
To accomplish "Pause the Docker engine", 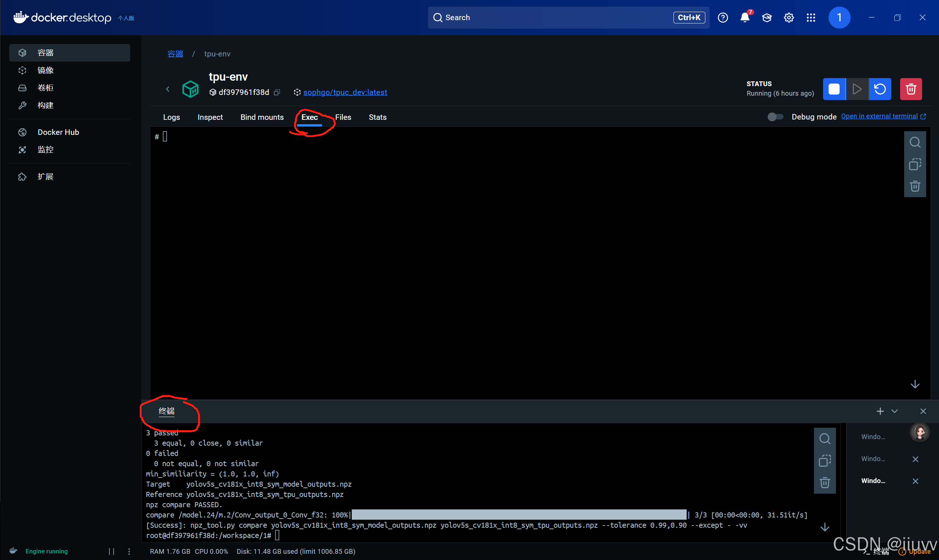I will [x=112, y=551].
